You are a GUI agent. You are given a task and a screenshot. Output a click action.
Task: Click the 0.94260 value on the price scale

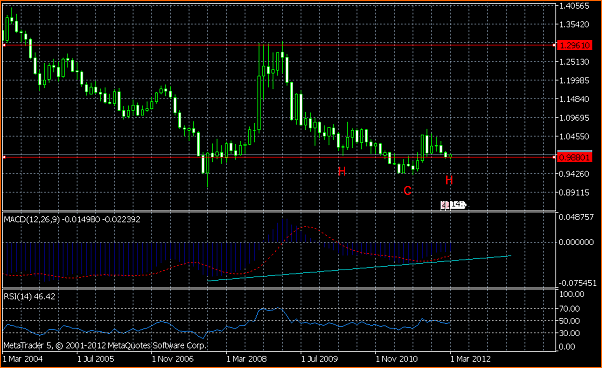click(x=574, y=174)
